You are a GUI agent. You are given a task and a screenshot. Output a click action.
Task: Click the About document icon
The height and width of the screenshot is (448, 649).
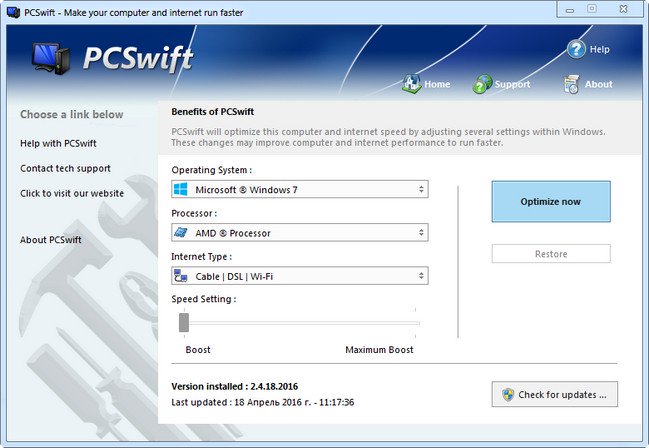click(x=572, y=84)
